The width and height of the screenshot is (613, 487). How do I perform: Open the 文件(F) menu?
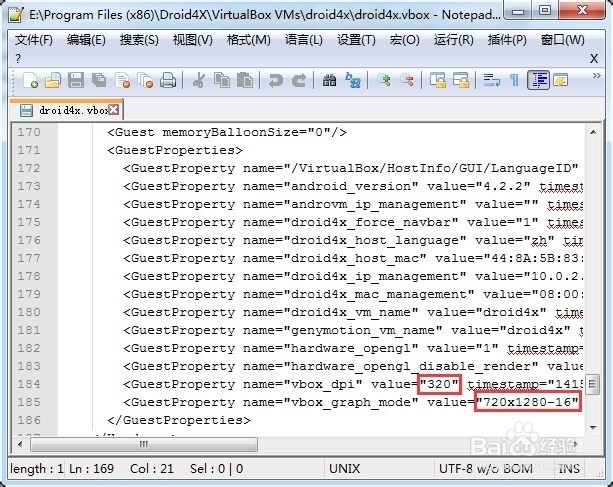pyautogui.click(x=34, y=40)
